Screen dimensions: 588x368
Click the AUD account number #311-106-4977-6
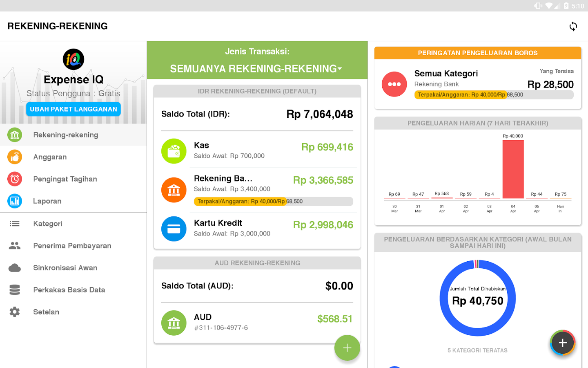tap(221, 328)
